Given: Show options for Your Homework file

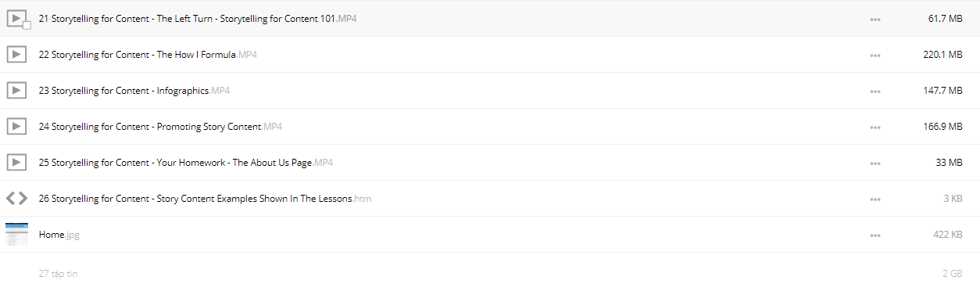Looking at the screenshot, I should (x=875, y=163).
